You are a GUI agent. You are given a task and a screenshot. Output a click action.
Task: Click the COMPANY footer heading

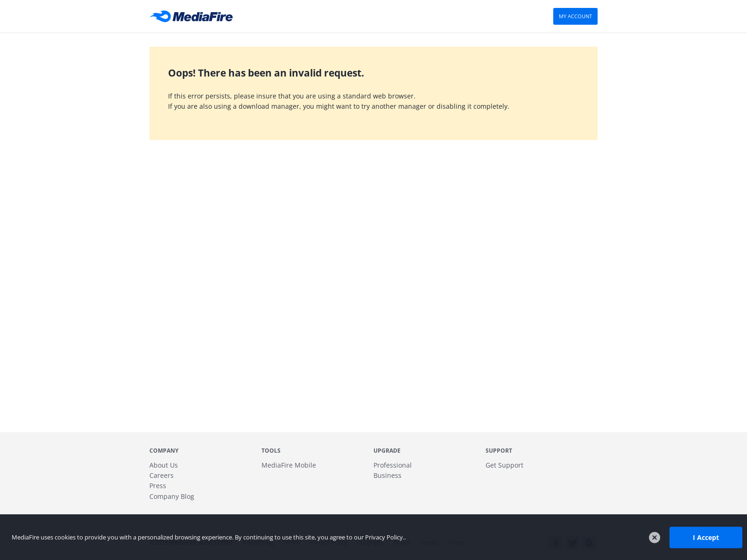point(164,451)
